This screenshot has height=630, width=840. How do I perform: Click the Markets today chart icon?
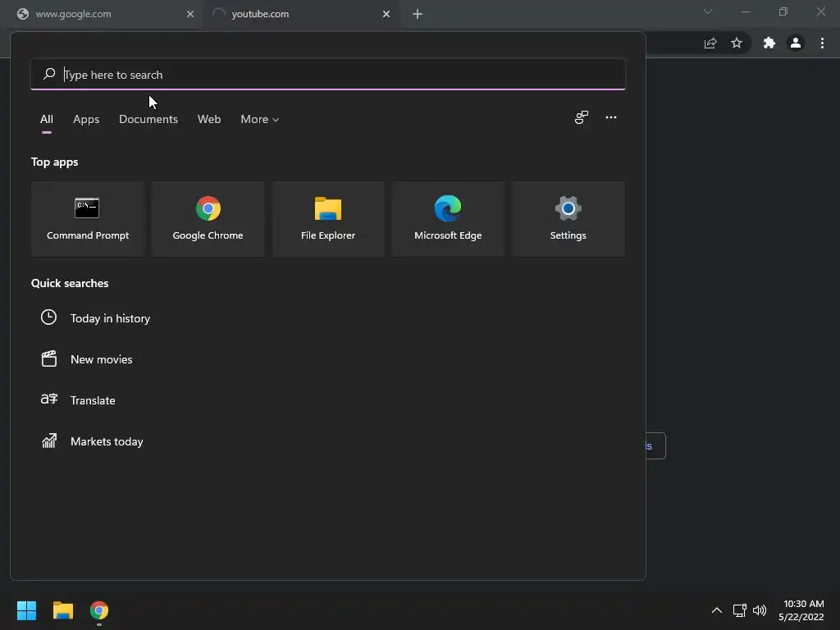point(48,441)
